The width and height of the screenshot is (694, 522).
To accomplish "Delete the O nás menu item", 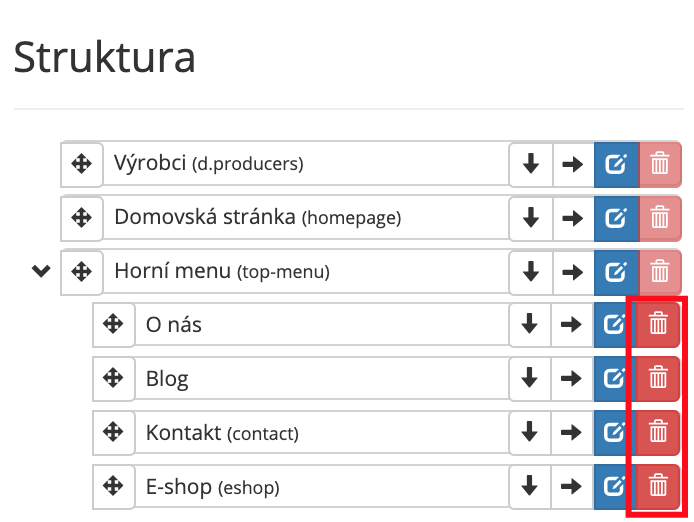I will [x=658, y=325].
